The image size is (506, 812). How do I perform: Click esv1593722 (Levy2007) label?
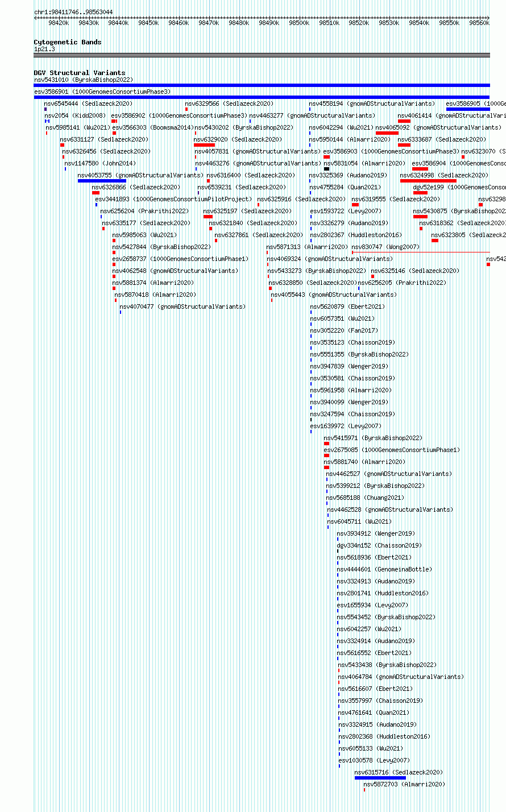[346, 212]
